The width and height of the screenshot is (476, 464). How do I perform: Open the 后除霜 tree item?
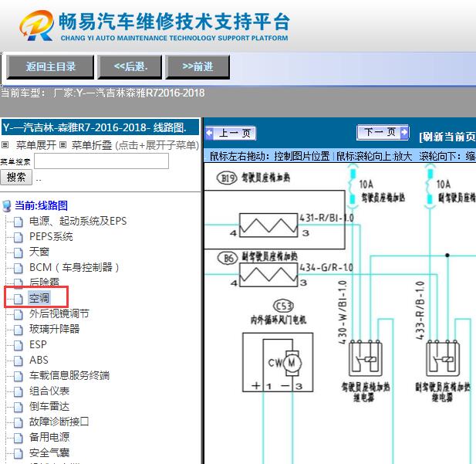click(x=44, y=282)
